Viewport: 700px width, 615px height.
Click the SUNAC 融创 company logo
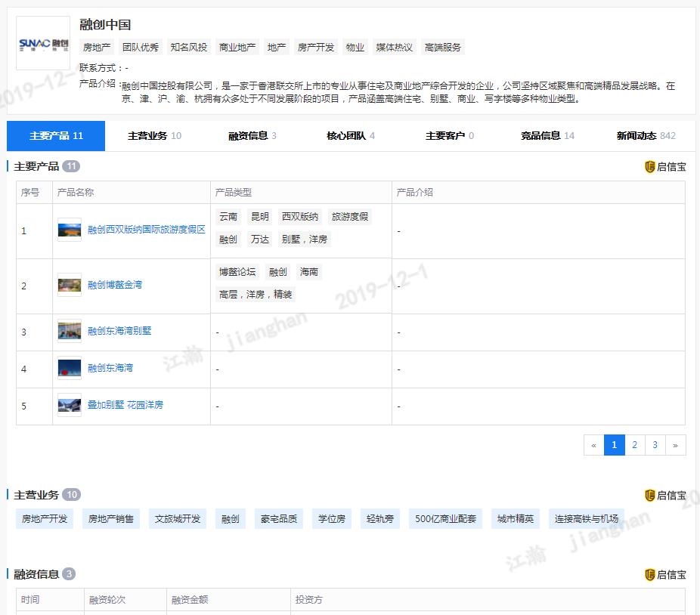pos(43,43)
